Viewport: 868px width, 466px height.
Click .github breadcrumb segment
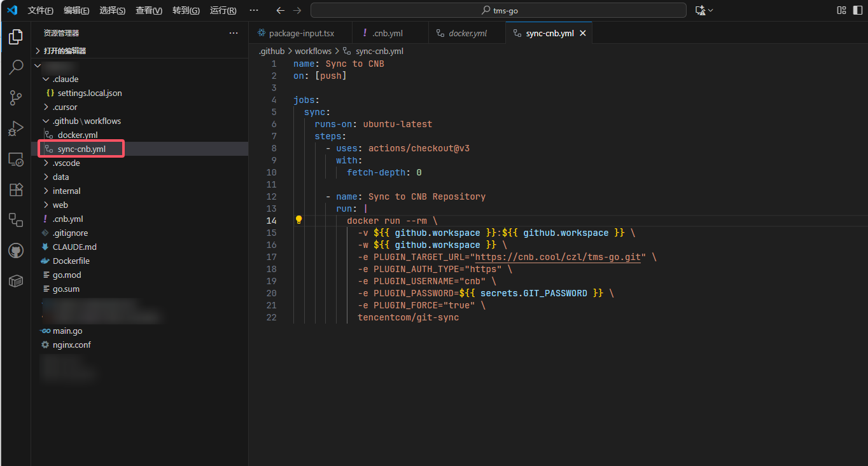272,51
